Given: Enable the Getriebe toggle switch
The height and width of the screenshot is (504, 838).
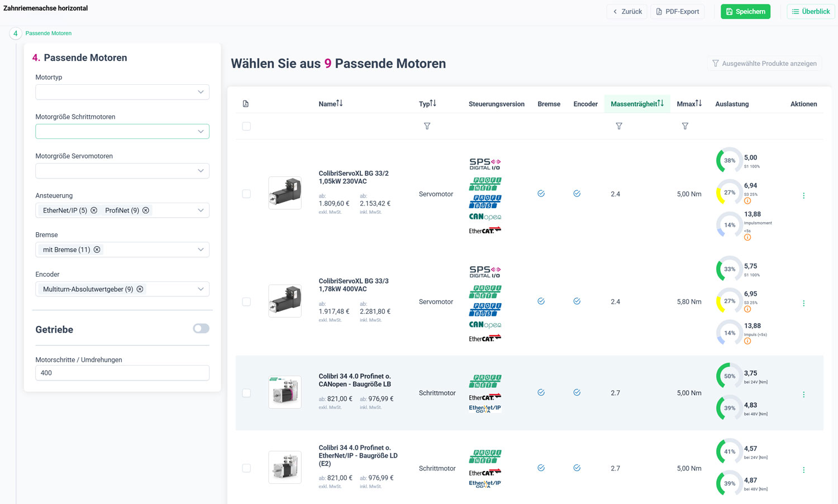Looking at the screenshot, I should [201, 329].
